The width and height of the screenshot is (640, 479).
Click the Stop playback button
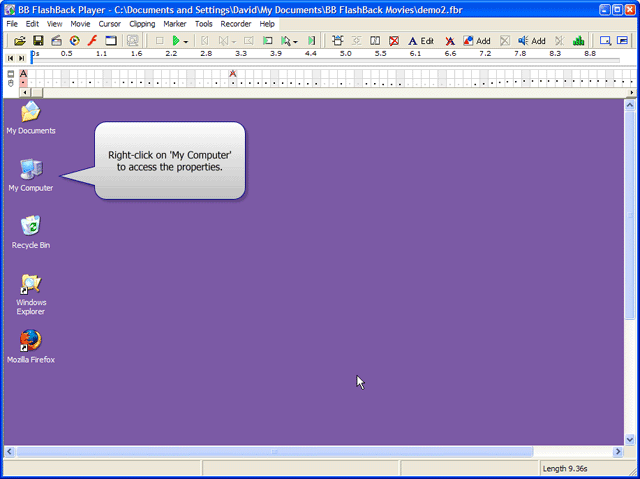160,40
